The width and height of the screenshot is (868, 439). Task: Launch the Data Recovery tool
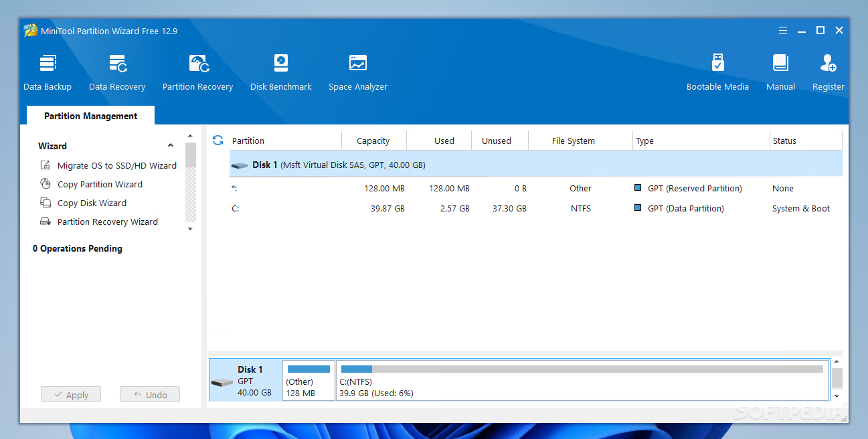point(117,72)
